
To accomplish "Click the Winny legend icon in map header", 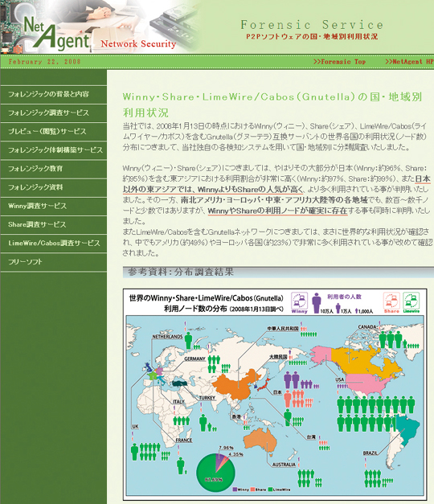I will pyautogui.click(x=299, y=302).
